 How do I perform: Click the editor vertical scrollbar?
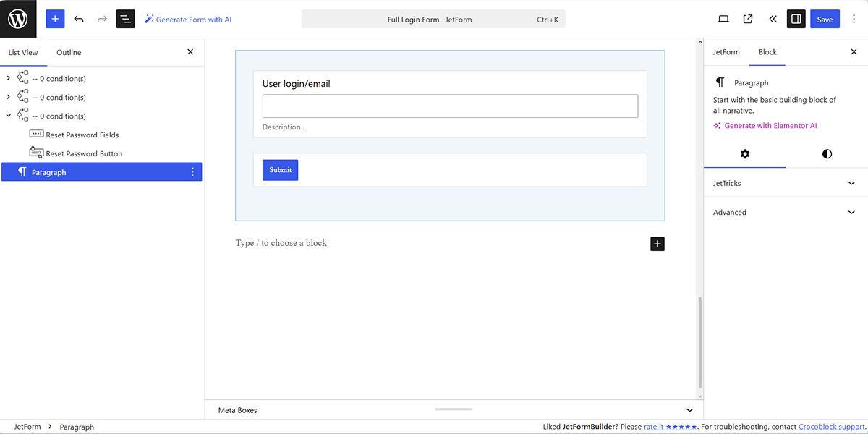699,342
